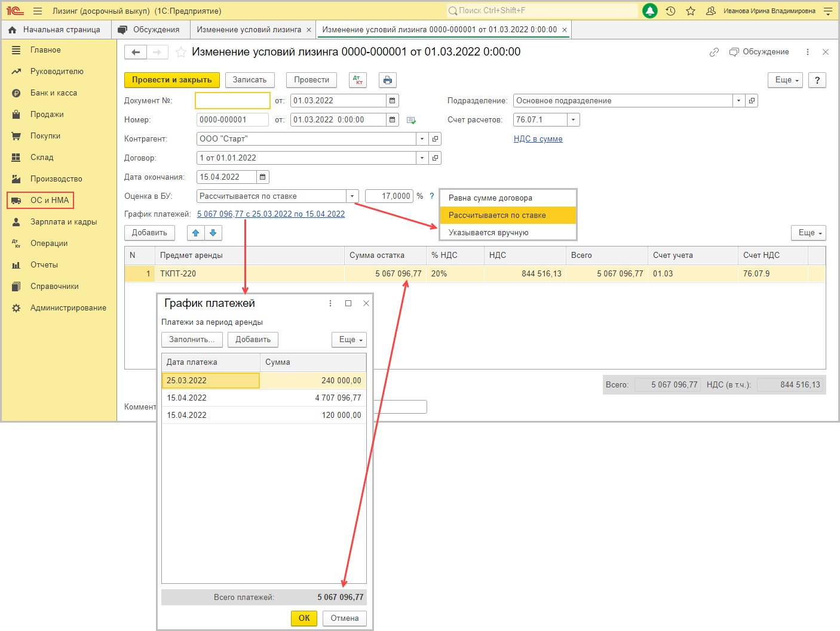Open Банк и касса section

pyautogui.click(x=54, y=93)
